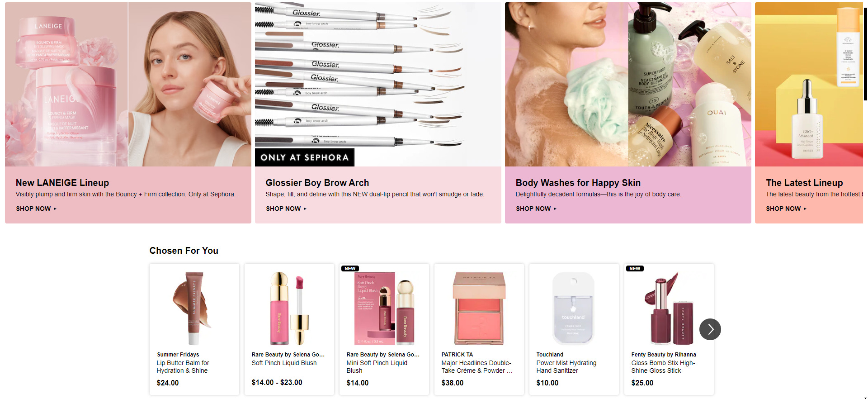This screenshot has height=399, width=868.
Task: Open the LANEIGE Bouncy & Firm banner image
Action: 128,84
